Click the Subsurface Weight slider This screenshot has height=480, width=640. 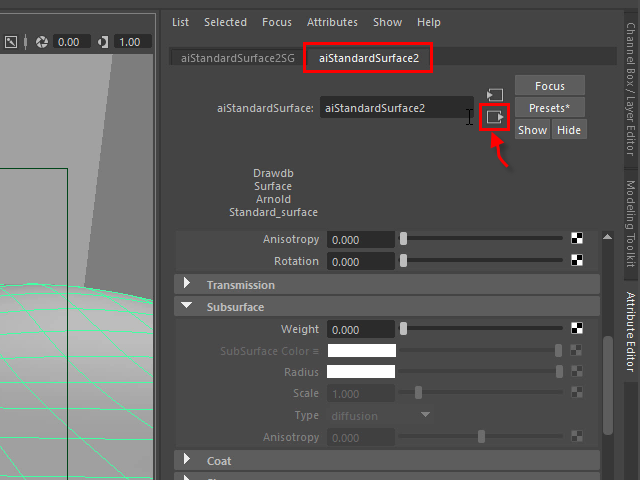point(482,329)
